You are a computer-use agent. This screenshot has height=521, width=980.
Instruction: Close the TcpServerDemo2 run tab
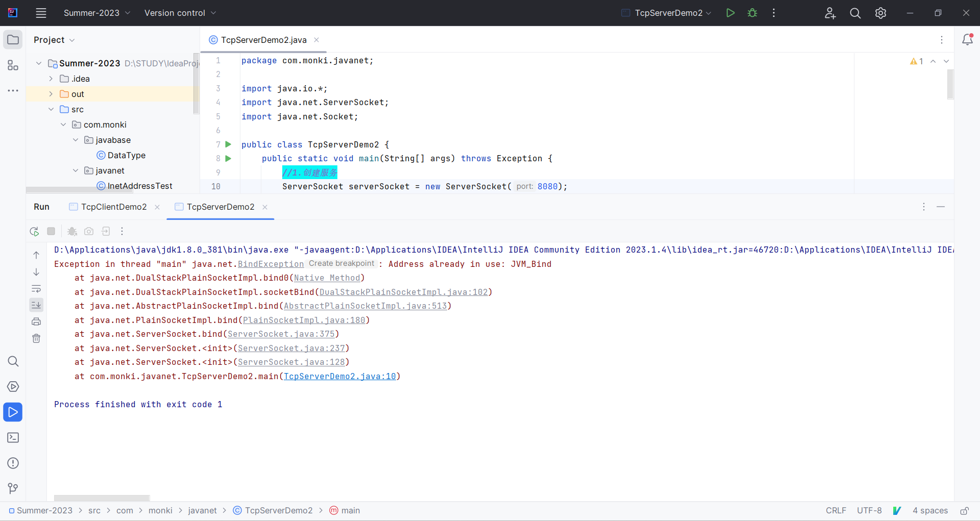click(x=265, y=207)
